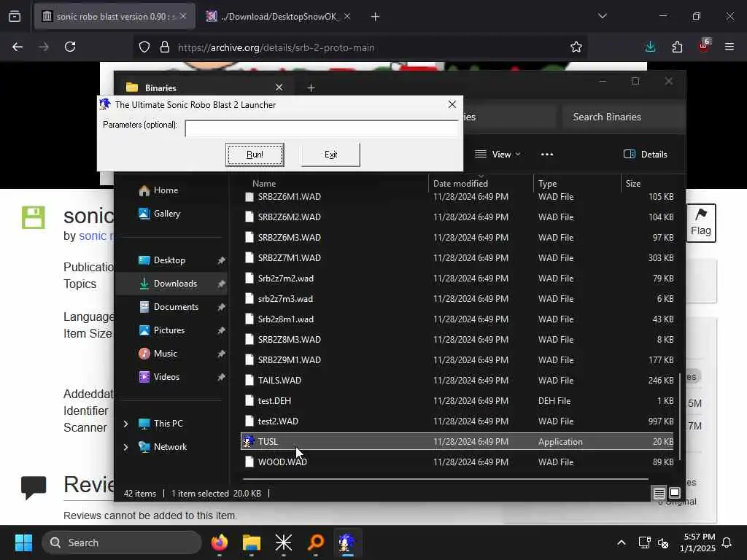Select the Srb2z7m2.wad file

click(x=457, y=278)
